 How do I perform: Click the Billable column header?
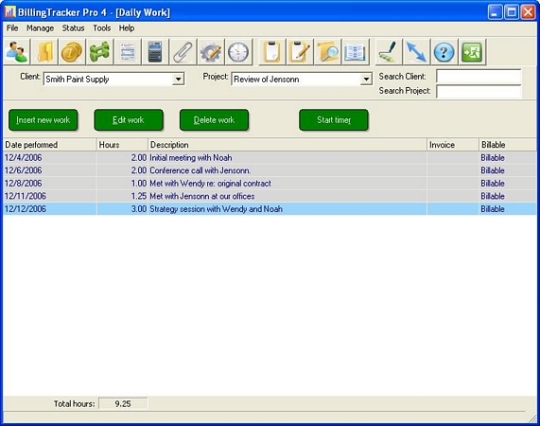pos(508,145)
